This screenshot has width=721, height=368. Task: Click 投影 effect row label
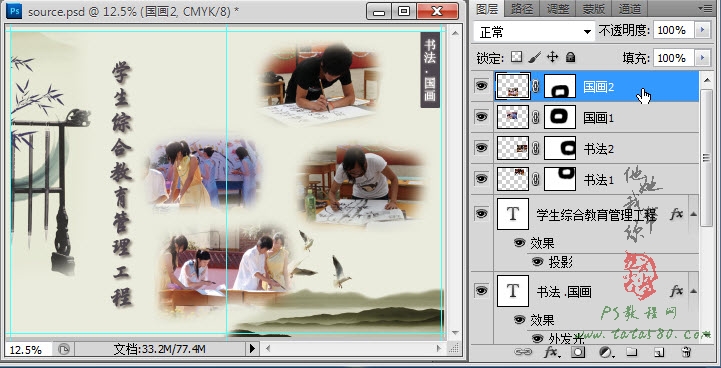click(x=561, y=263)
